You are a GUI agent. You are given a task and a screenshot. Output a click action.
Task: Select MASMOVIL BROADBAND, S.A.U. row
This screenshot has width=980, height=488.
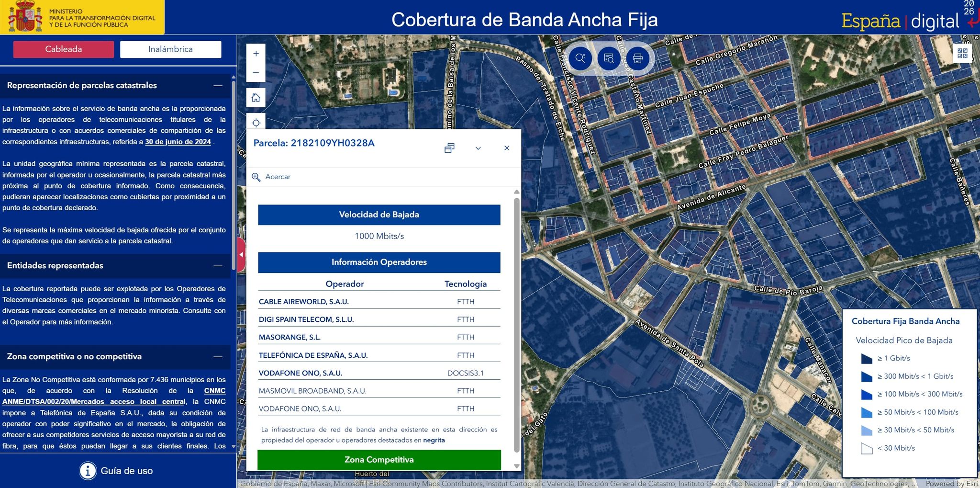coord(379,391)
